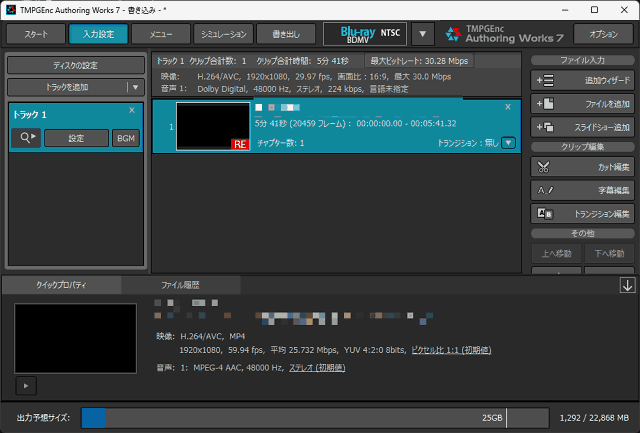The width and height of the screenshot is (640, 433).
Task: Open トラック 1 設定
Action: (76, 138)
